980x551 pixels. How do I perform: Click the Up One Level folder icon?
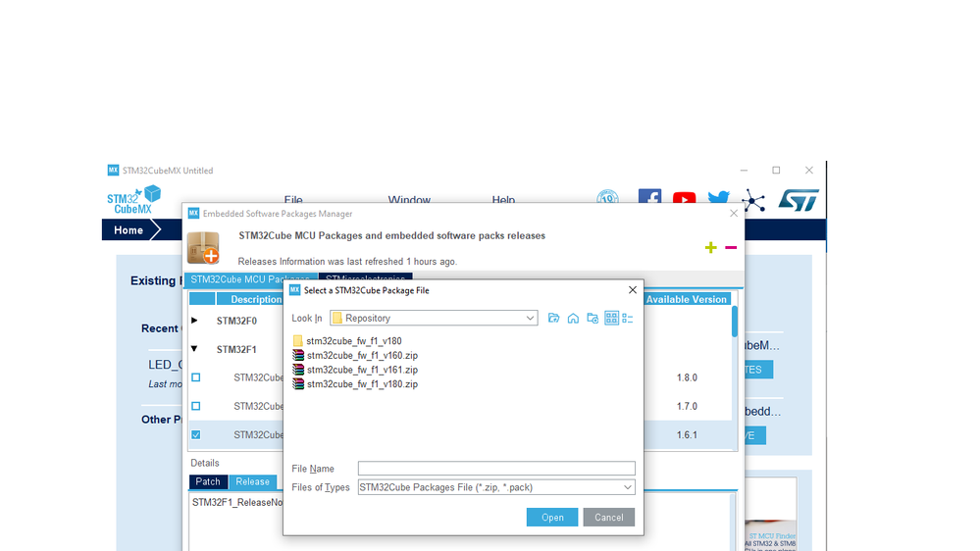click(x=553, y=318)
